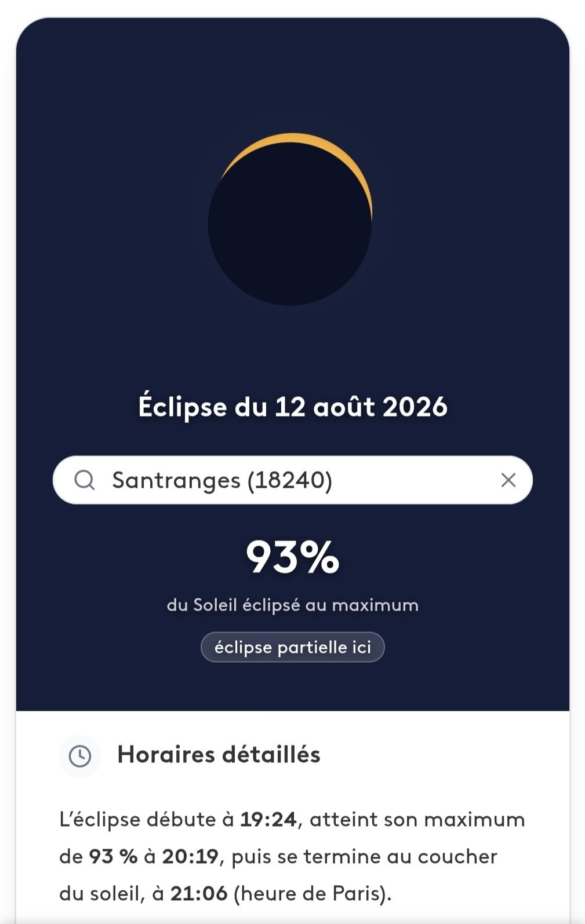
Task: Click the 20:19 maximum time
Action: (x=190, y=857)
